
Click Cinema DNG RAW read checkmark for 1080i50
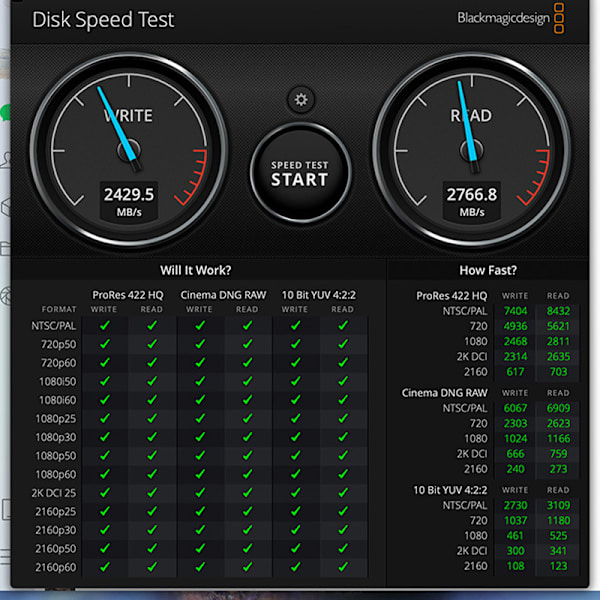click(248, 381)
